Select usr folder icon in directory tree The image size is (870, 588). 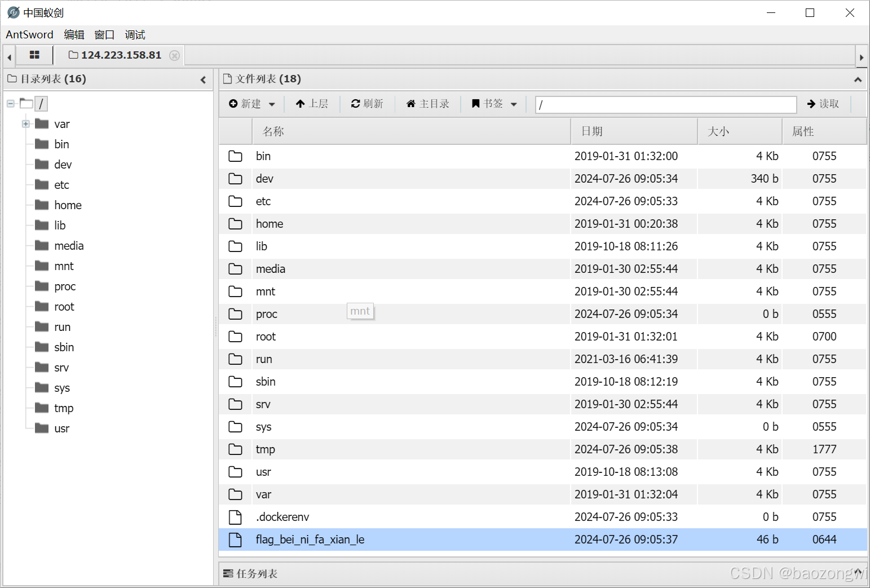coord(42,428)
